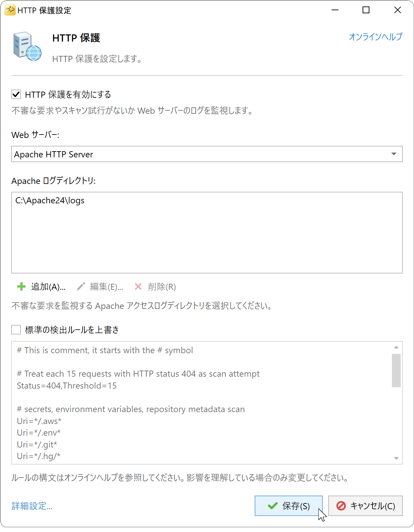Viewport: 414px width, 532px height.
Task: Open the 詳細設定... link
Action: coord(32,506)
